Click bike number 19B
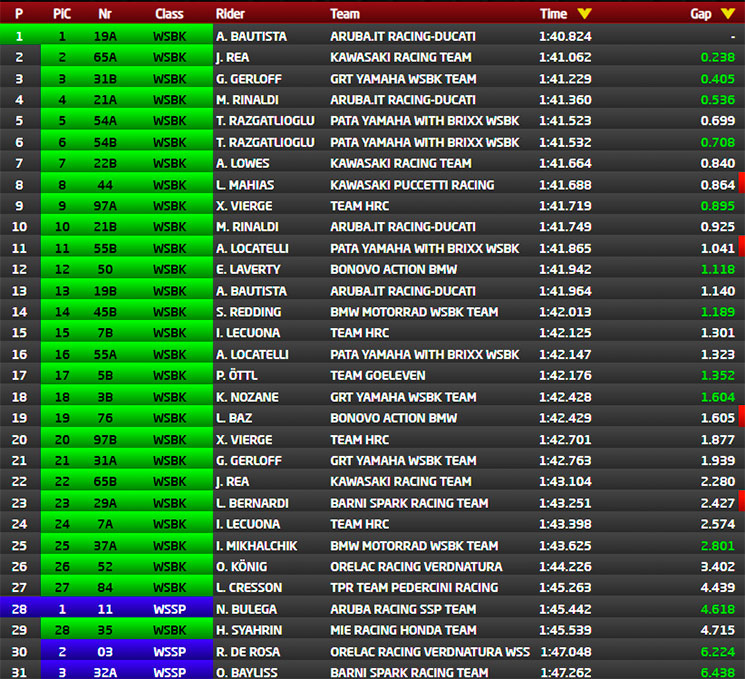The width and height of the screenshot is (745, 679). pos(105,291)
